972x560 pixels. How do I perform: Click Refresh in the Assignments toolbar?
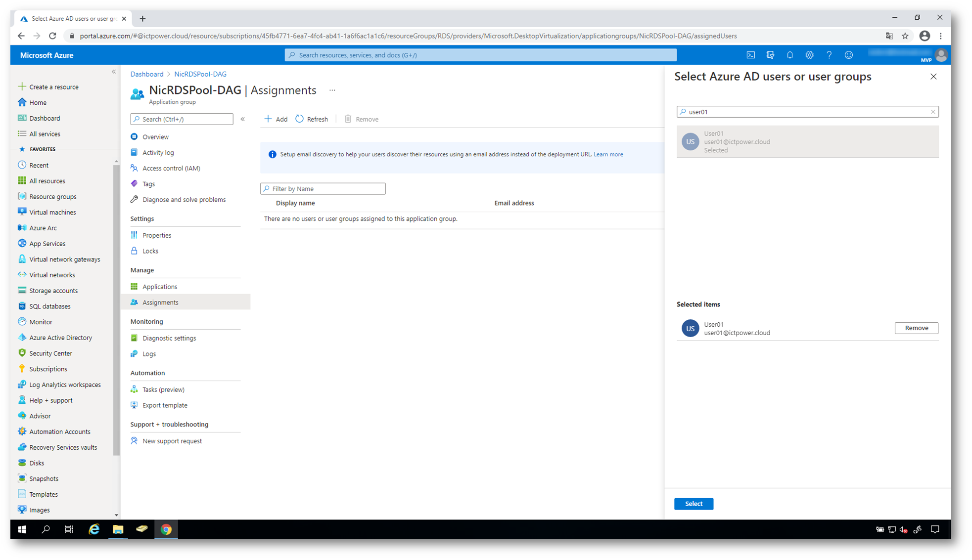click(x=312, y=119)
